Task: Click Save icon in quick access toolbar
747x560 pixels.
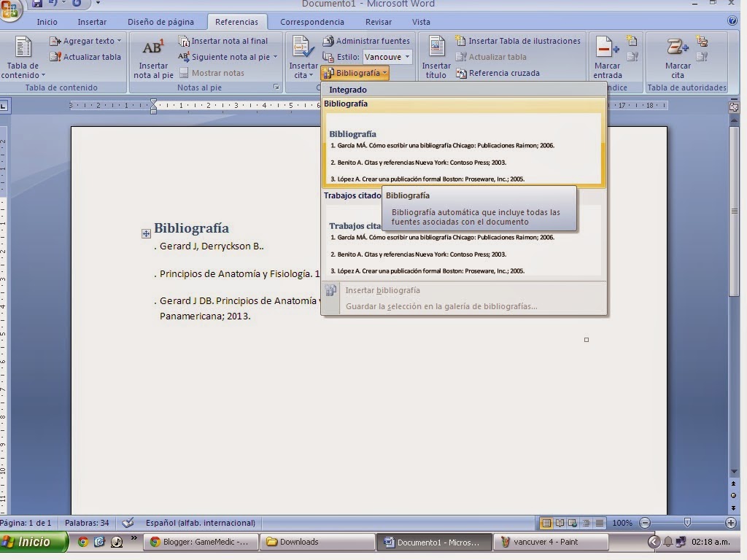Action: (36, 4)
